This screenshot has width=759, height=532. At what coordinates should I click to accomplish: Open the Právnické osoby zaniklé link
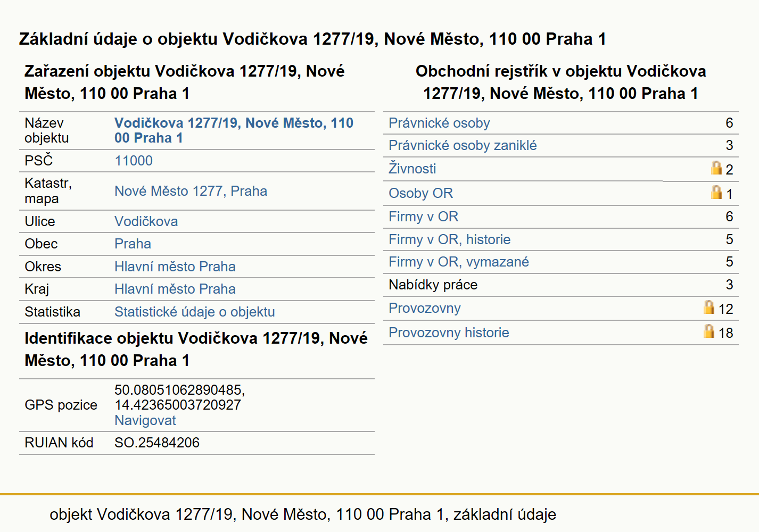pyautogui.click(x=463, y=145)
